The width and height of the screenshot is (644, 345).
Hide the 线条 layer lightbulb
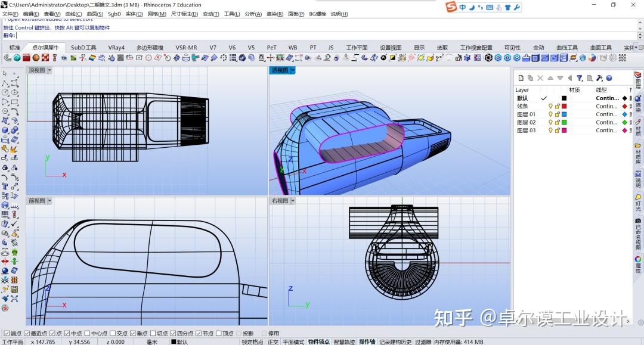(550, 106)
